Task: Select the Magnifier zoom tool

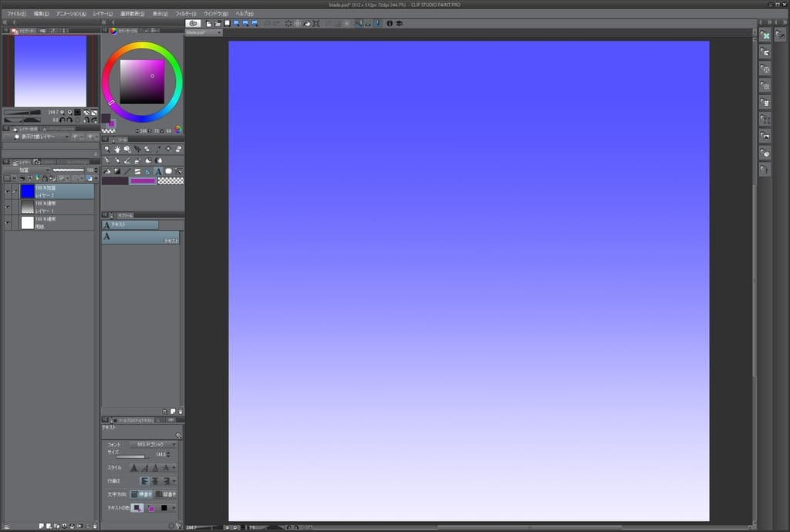Action: coord(107,149)
